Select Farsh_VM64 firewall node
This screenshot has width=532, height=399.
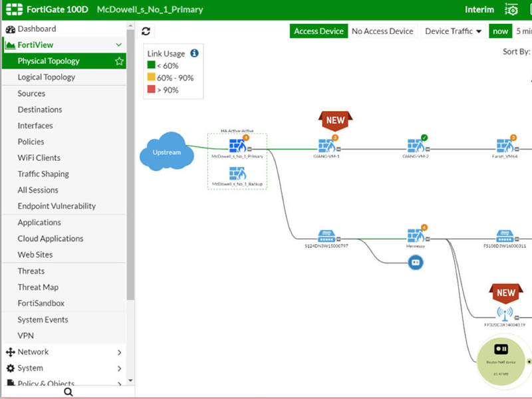click(505, 146)
